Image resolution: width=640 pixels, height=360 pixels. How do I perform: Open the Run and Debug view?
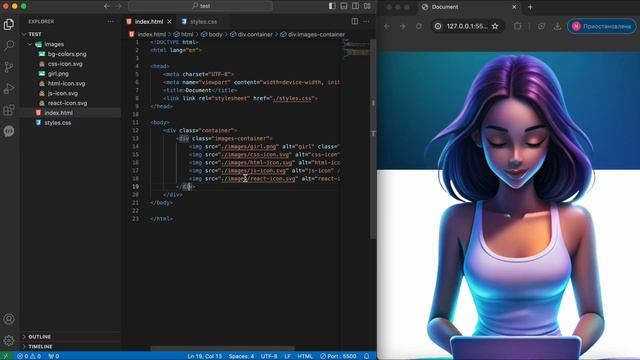point(9,89)
